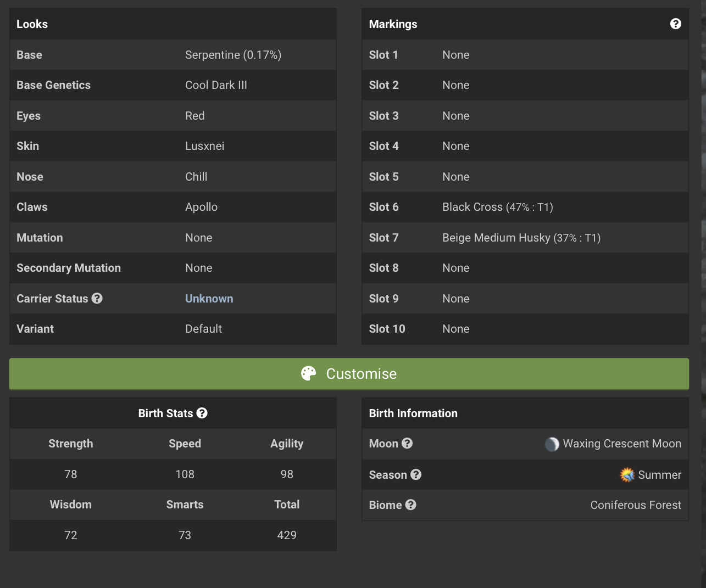Click the Slot 1 label

coord(383,55)
